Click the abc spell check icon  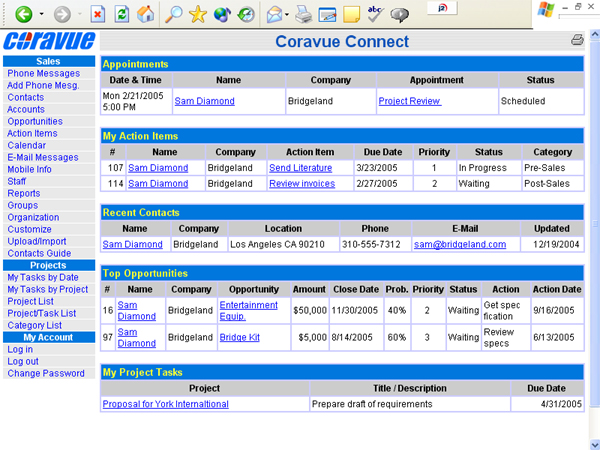click(375, 15)
